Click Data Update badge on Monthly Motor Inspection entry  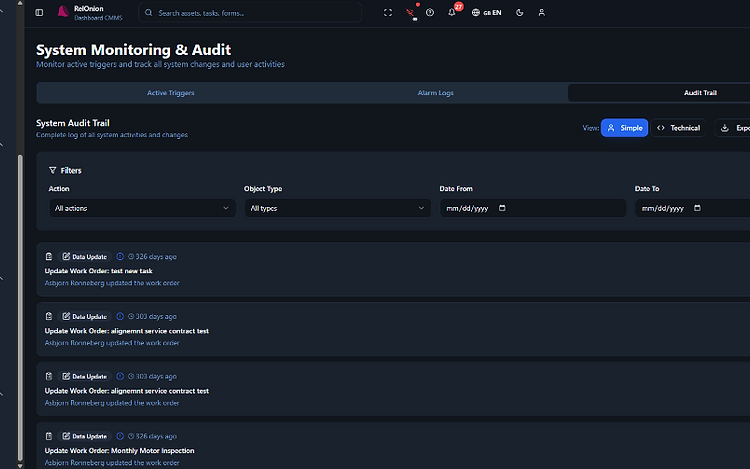pyautogui.click(x=85, y=436)
